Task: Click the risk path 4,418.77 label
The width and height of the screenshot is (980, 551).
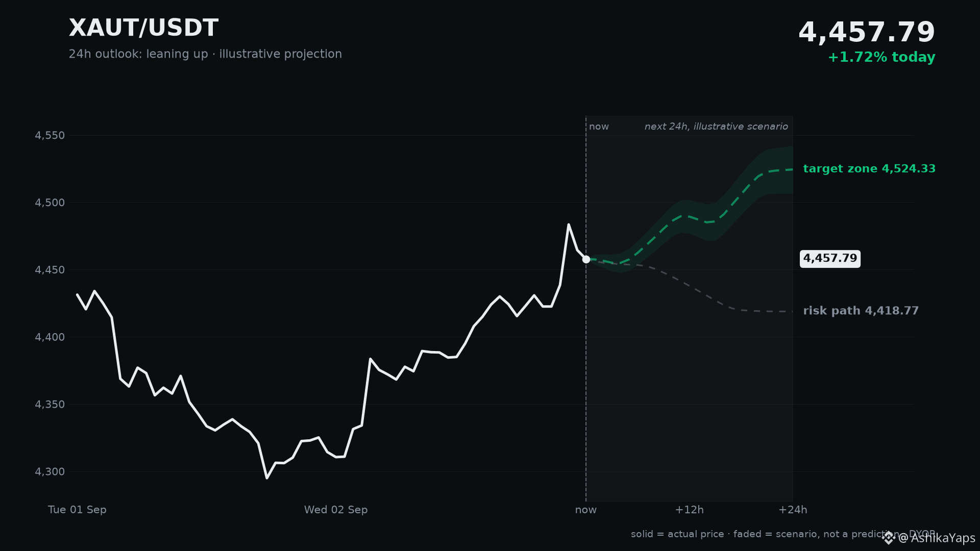Action: tap(861, 311)
